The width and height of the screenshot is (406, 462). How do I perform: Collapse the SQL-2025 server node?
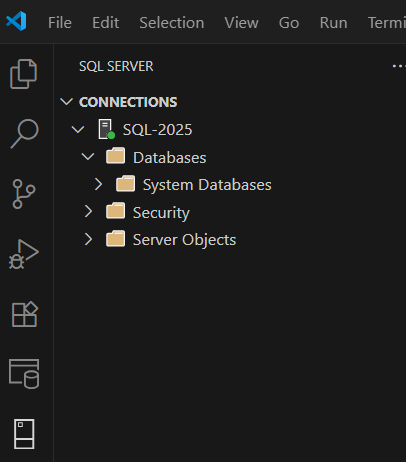click(78, 129)
